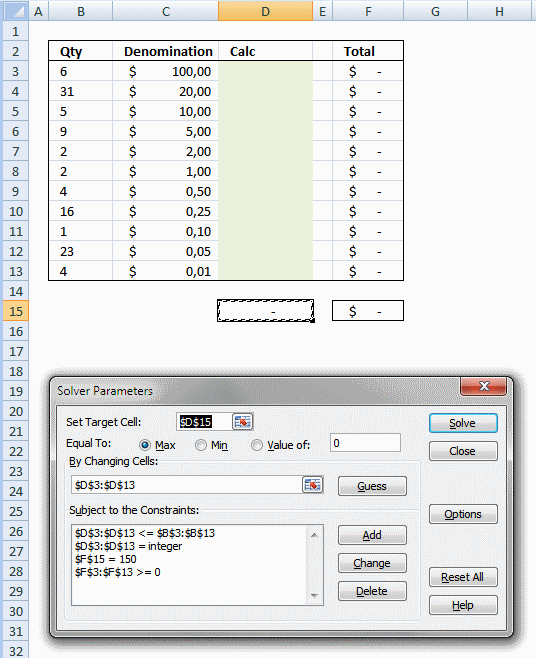Click Reset All in the Solver dialog
This screenshot has height=658, width=536.
[x=463, y=577]
